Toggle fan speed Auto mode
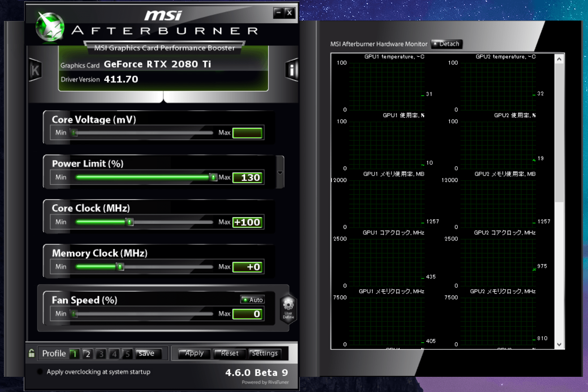 tap(252, 300)
